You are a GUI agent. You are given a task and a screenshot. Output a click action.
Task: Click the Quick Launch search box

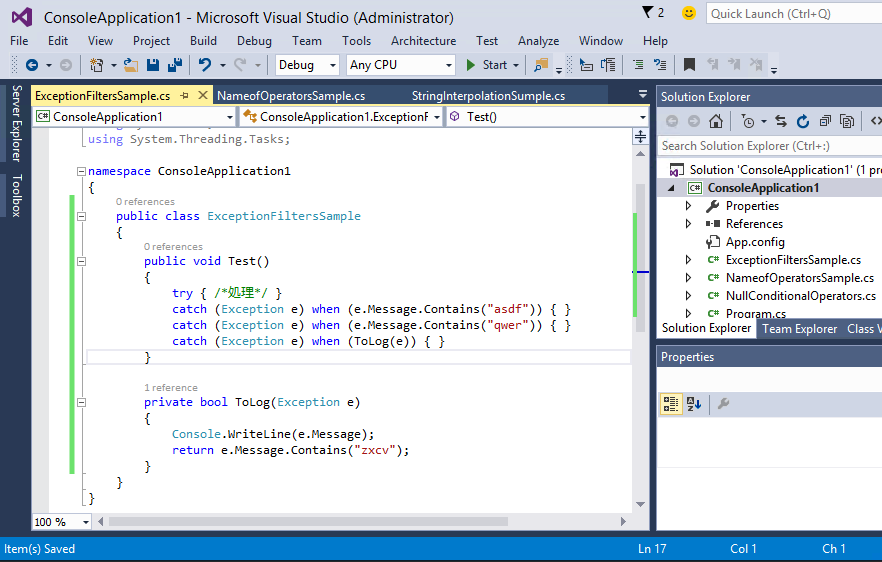point(794,14)
